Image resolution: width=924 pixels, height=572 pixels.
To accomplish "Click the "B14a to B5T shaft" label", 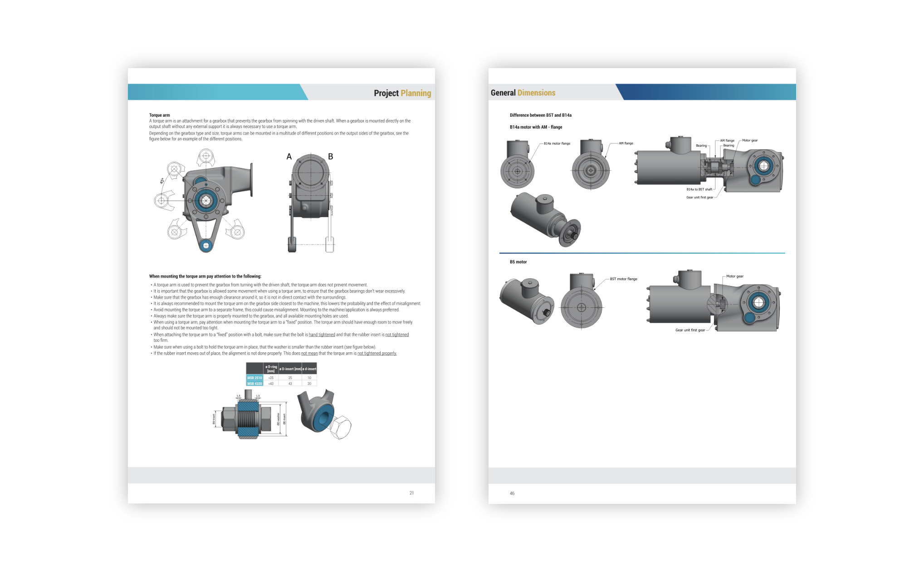I will [x=699, y=189].
